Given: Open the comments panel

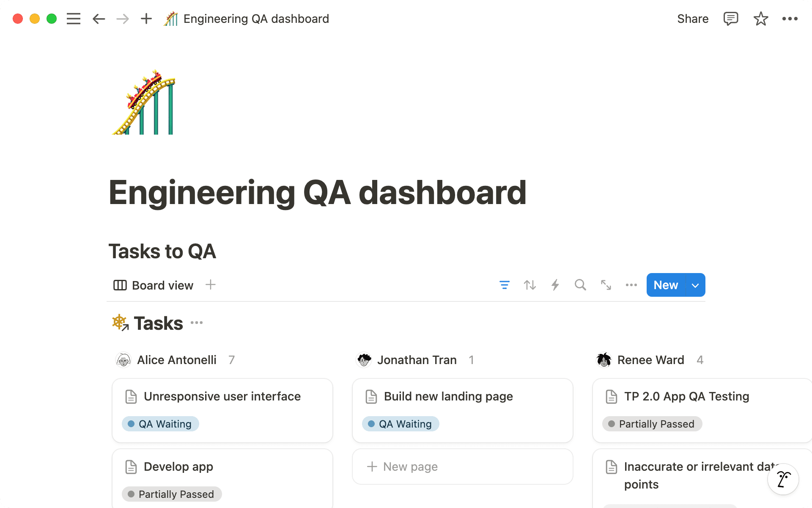Looking at the screenshot, I should pos(731,19).
